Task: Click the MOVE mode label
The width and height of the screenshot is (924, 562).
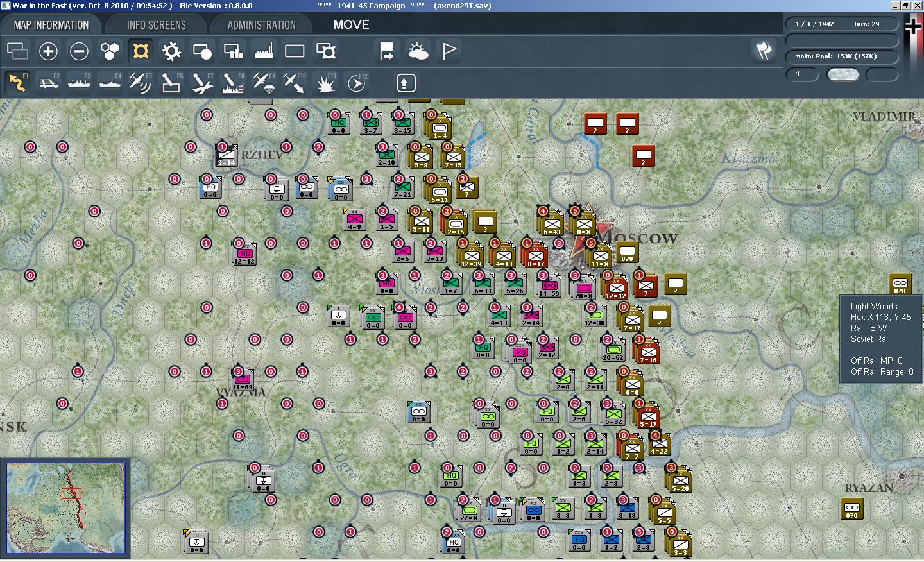Action: [351, 24]
